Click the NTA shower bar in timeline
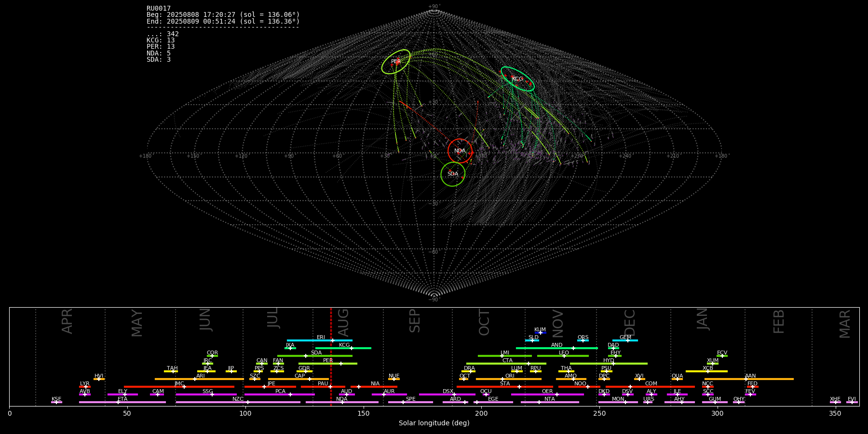The height and width of the screenshot is (434, 868). 550,402
